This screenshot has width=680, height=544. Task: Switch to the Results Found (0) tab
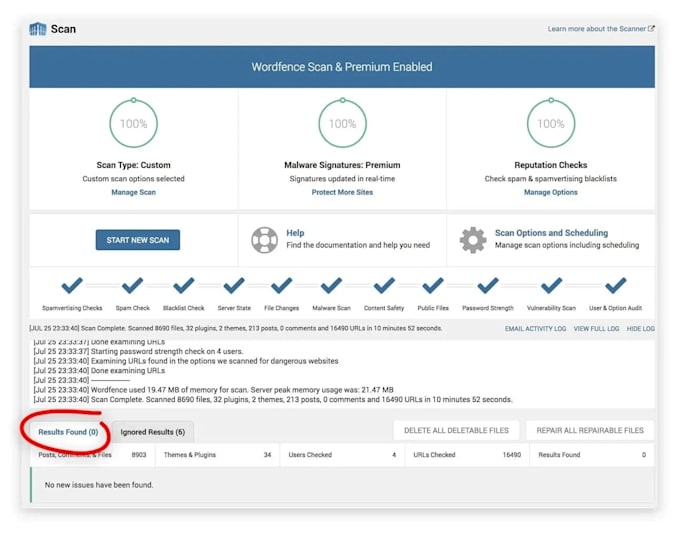[68, 432]
